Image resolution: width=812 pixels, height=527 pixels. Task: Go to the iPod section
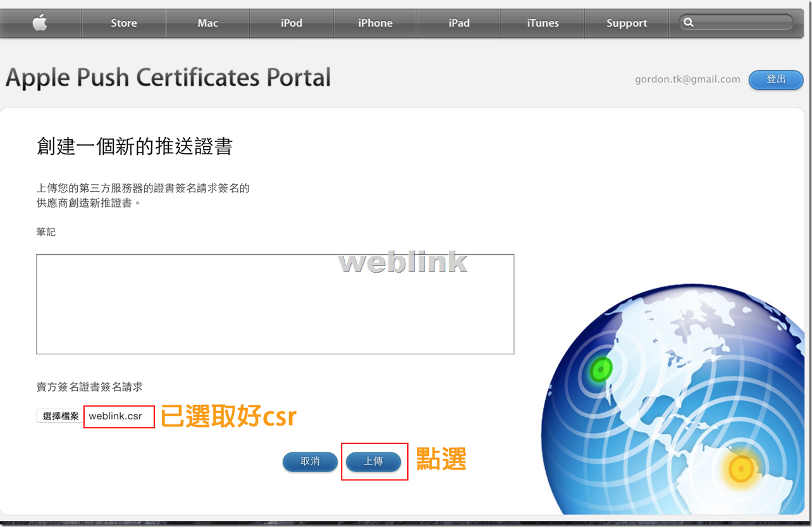tap(292, 23)
